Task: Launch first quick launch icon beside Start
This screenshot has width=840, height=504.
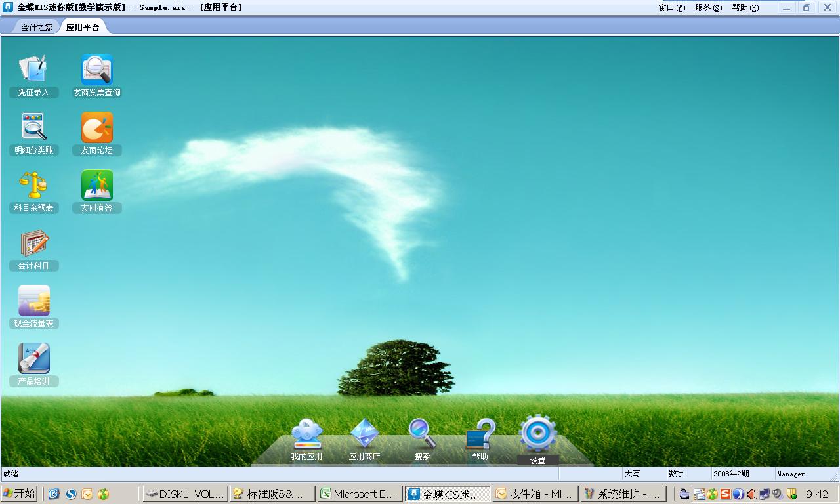Action: click(x=54, y=494)
